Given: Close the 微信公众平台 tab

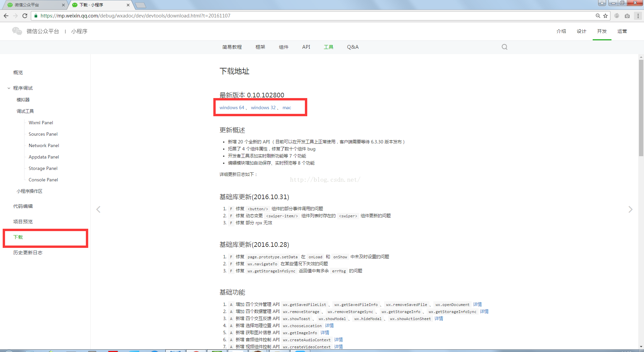Looking at the screenshot, I should [63, 5].
